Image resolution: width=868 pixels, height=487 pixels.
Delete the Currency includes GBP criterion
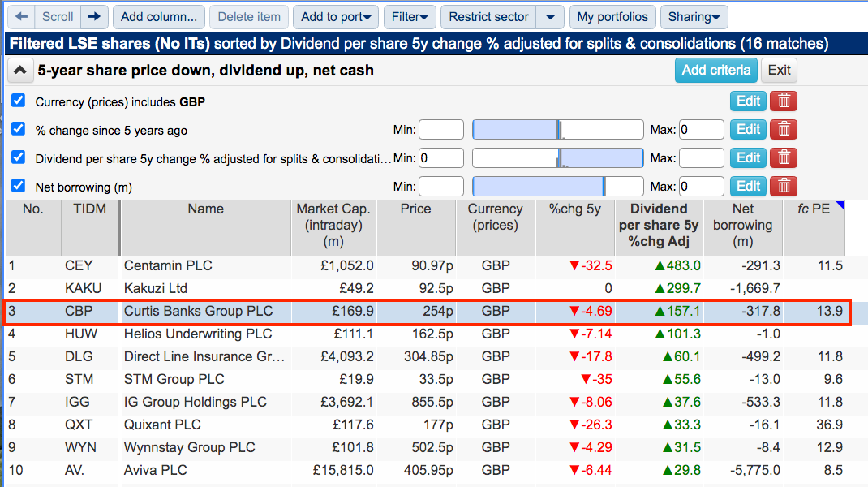(x=784, y=101)
